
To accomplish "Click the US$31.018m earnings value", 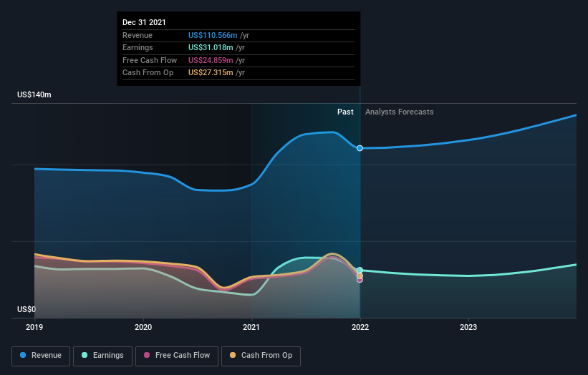I will (211, 47).
